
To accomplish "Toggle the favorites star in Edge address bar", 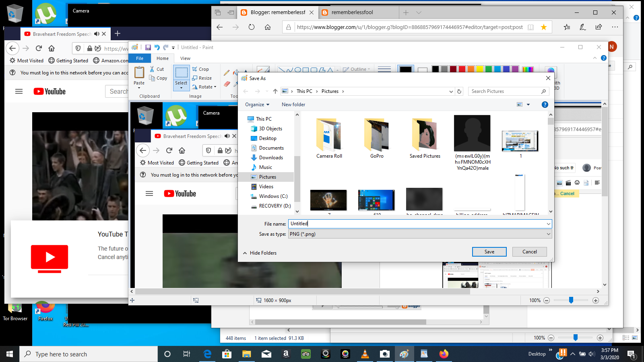I will 544,27.
